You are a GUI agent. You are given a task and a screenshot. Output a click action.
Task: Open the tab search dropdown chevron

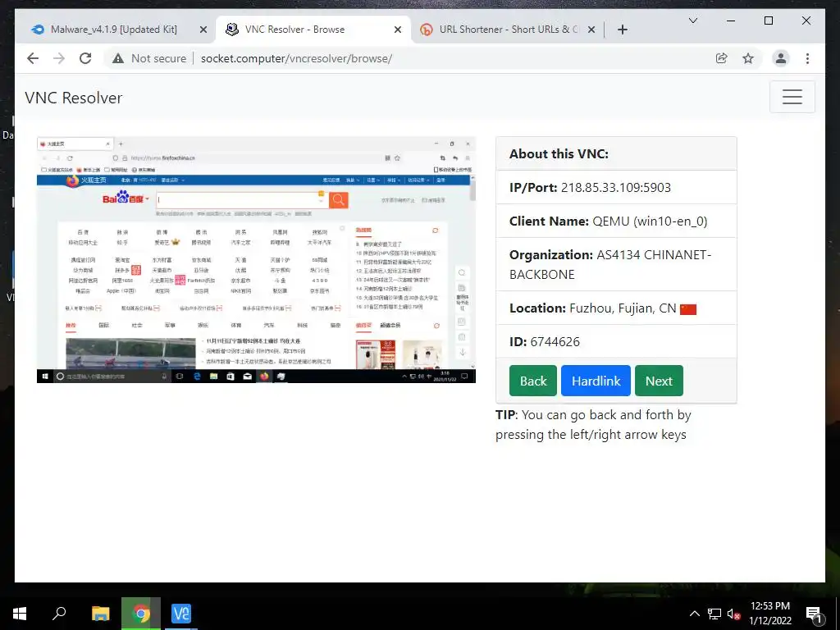[x=692, y=21]
